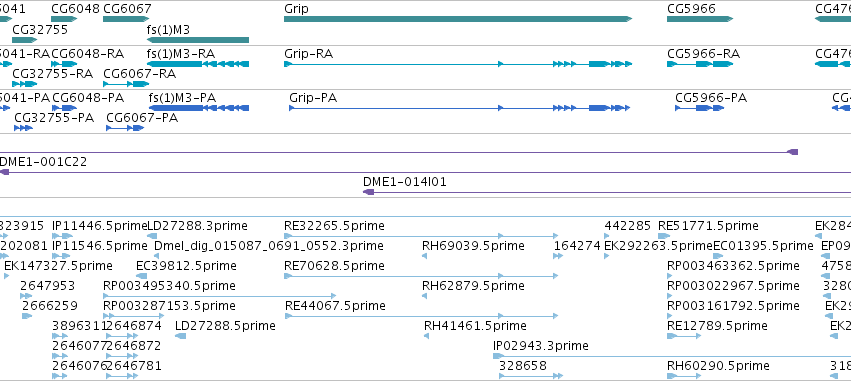
Task: Select the RE44067.5prime EST feature
Action: point(421,316)
